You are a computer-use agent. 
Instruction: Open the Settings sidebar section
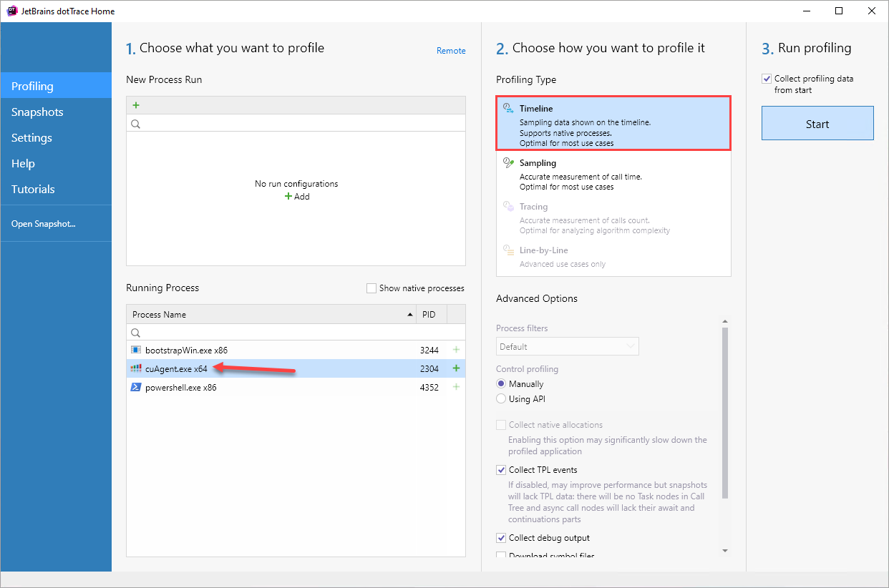(x=56, y=137)
